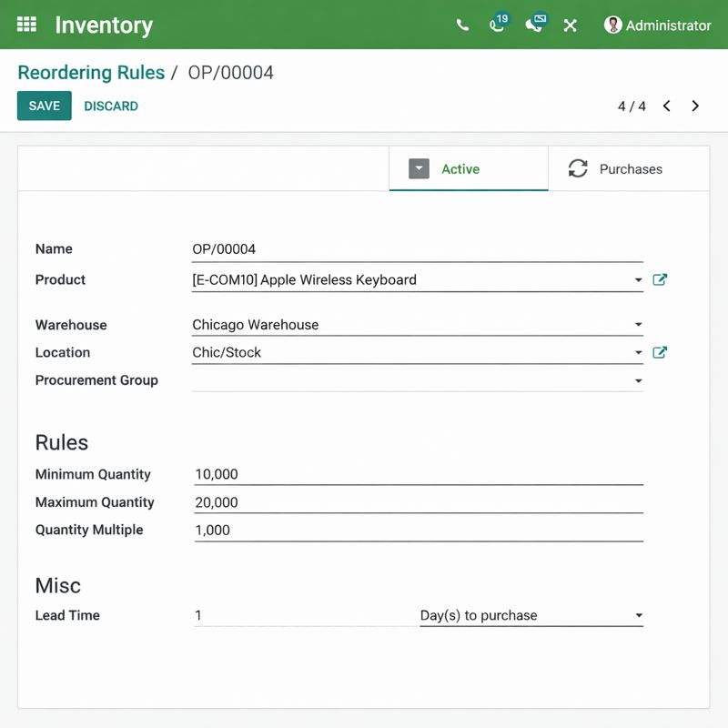Click the SAVE button
The height and width of the screenshot is (728, 728).
(x=45, y=106)
